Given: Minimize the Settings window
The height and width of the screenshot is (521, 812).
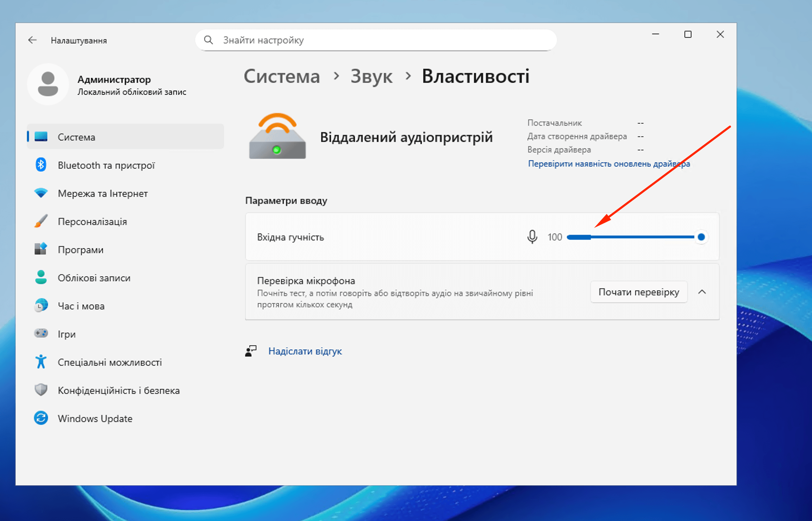Looking at the screenshot, I should click(655, 34).
